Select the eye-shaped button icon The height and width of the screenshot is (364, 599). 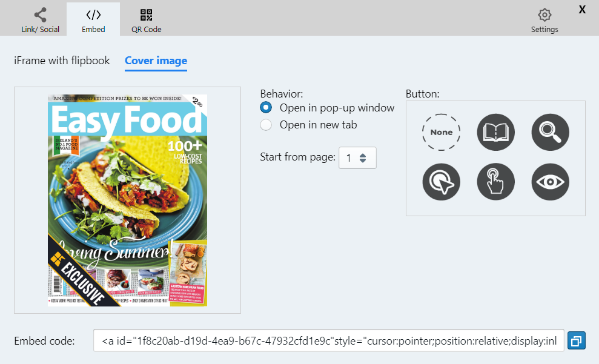pyautogui.click(x=550, y=182)
